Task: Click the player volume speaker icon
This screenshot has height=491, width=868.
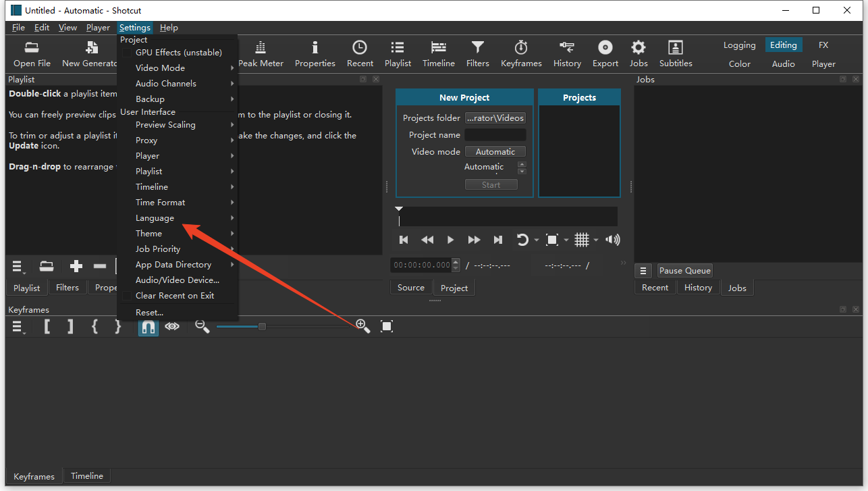Action: pos(613,240)
